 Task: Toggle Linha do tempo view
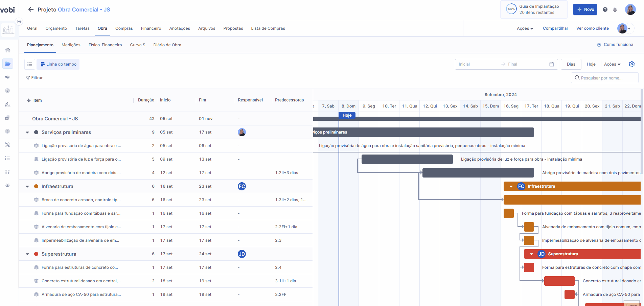point(58,64)
